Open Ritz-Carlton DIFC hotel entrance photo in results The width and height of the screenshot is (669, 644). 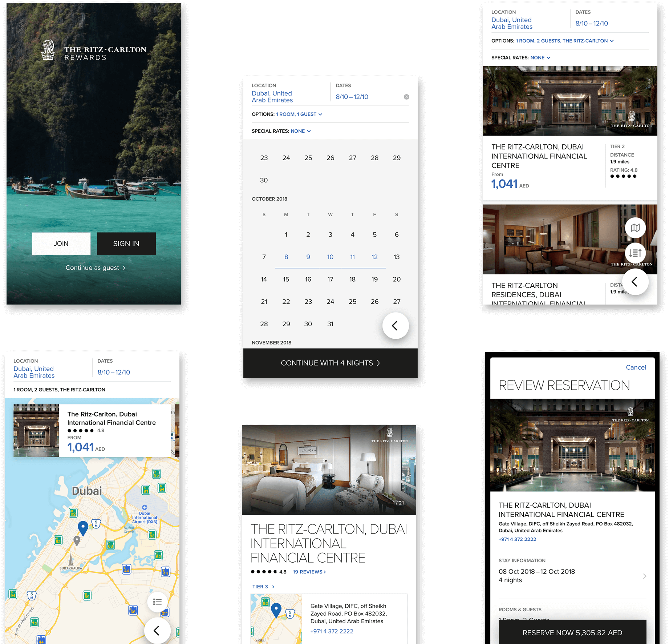point(570,101)
